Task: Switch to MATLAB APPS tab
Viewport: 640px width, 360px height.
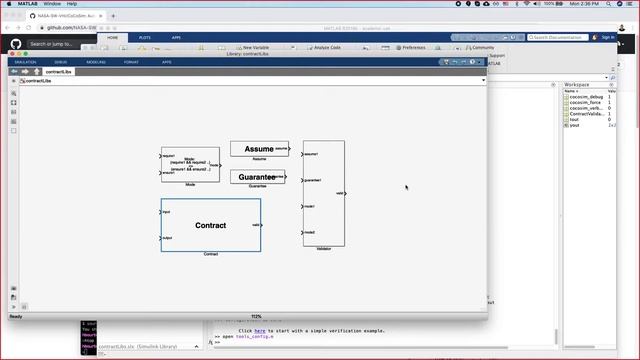Action: point(176,38)
